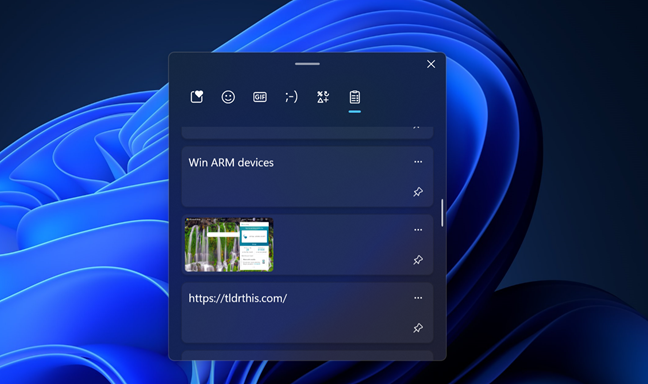Open more options for 'Win ARM devices'

click(418, 162)
